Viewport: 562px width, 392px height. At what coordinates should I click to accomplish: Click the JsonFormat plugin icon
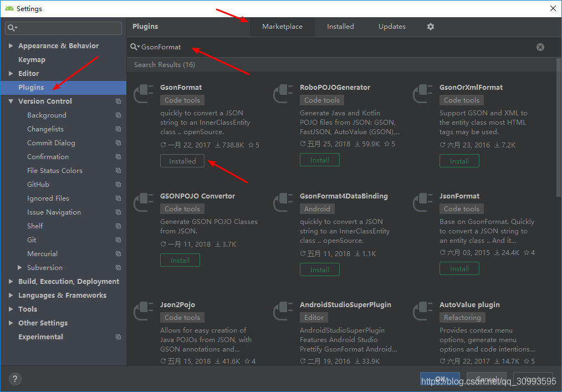click(x=423, y=202)
